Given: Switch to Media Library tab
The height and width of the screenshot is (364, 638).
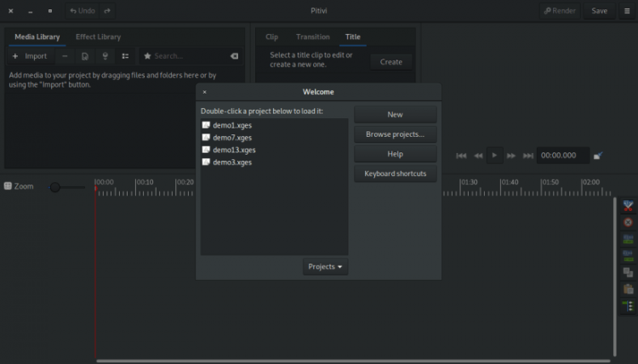Looking at the screenshot, I should pyautogui.click(x=37, y=37).
